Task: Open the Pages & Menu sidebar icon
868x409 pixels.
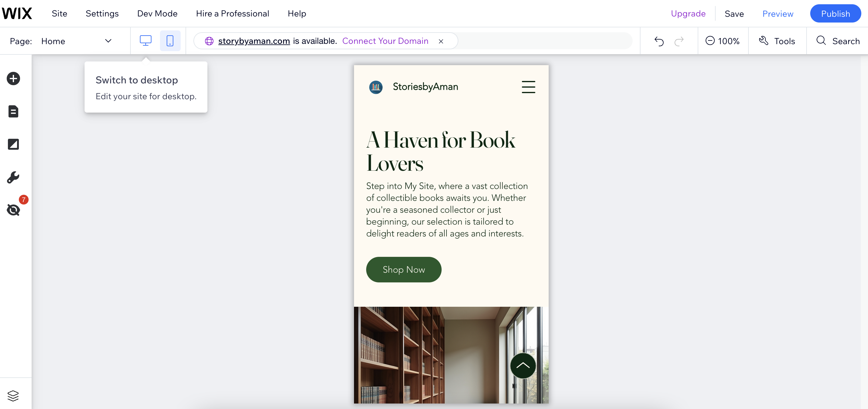Action: click(13, 111)
